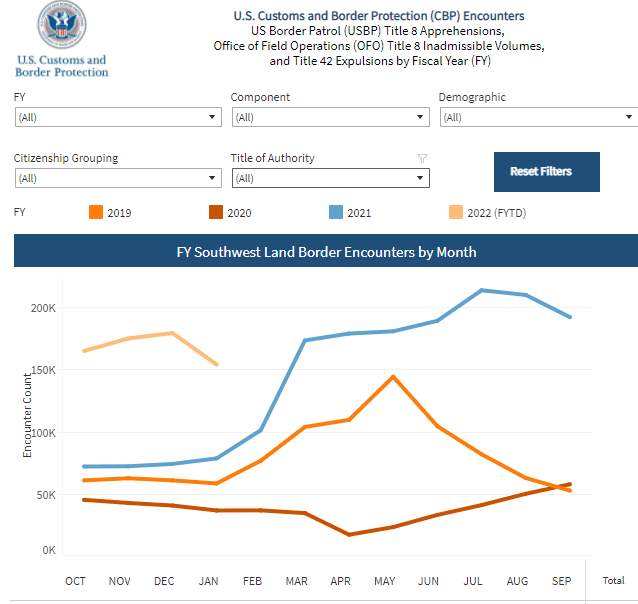Click the CBP eagle seal logo
The width and height of the screenshot is (638, 604).
62,24
